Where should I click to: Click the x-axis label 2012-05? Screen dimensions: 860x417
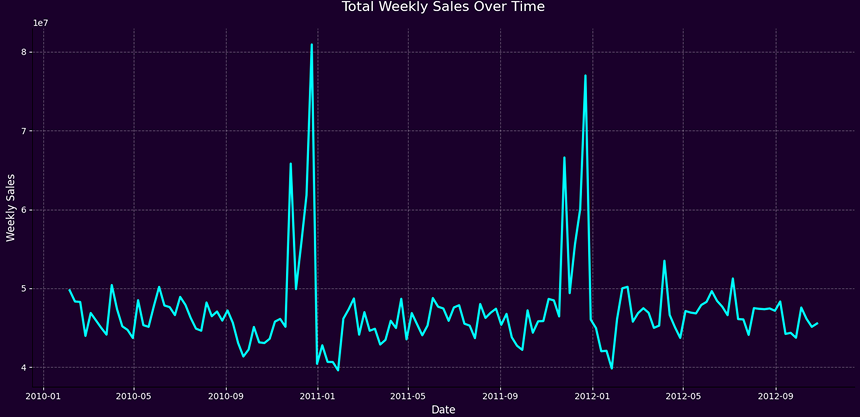[683, 395]
